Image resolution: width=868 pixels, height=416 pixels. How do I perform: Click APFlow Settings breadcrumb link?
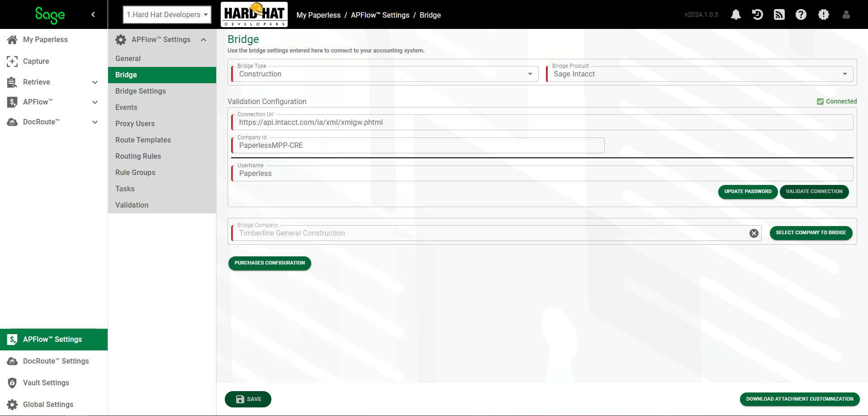coord(380,15)
